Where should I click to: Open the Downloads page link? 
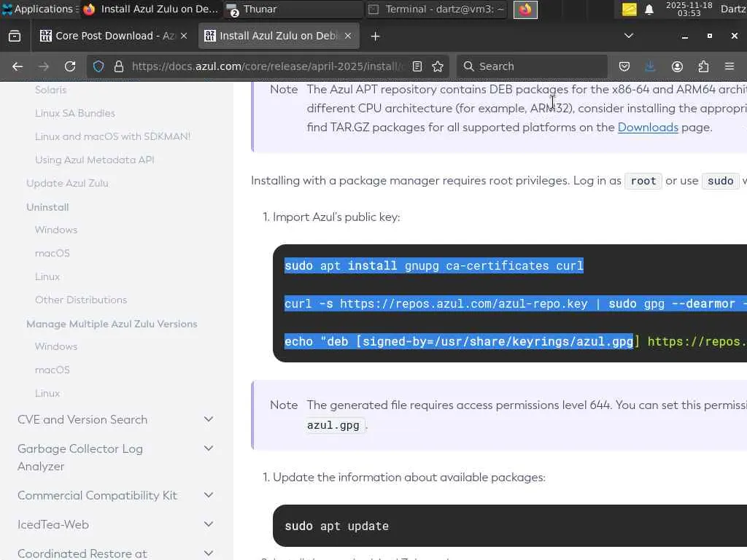coord(648,127)
